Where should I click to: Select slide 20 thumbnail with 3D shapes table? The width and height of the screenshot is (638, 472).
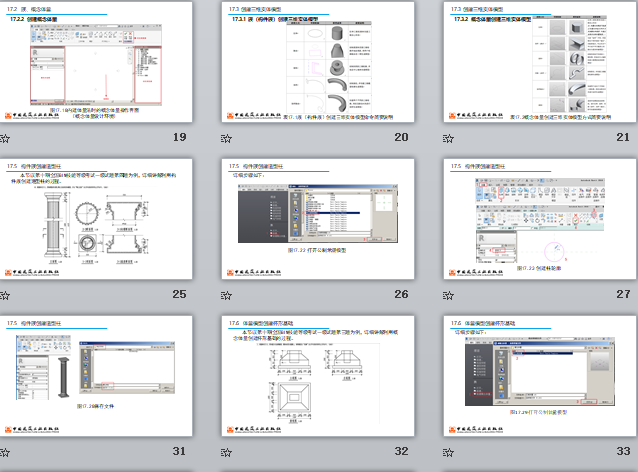pyautogui.click(x=316, y=63)
